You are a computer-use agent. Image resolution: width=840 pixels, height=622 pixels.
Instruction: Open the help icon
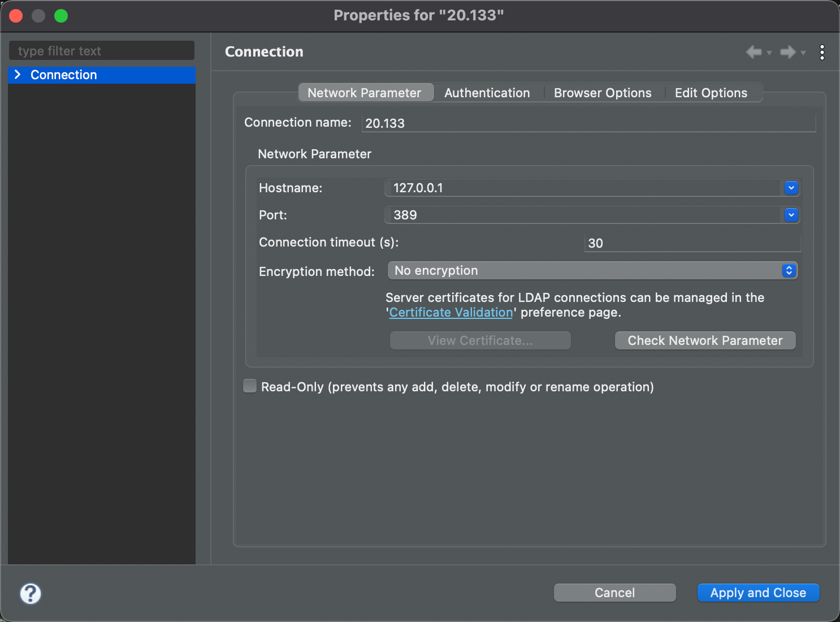coord(31,594)
